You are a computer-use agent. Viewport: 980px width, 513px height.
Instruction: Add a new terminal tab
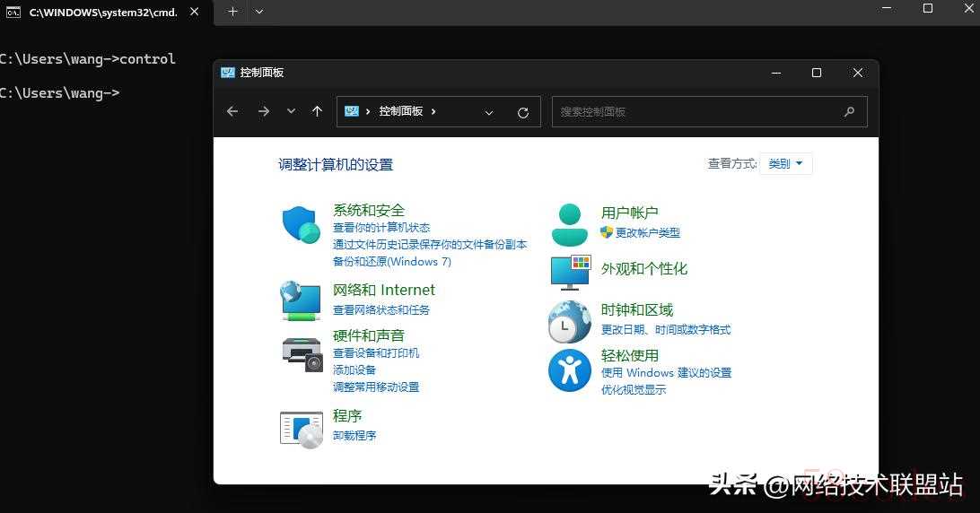pyautogui.click(x=232, y=12)
